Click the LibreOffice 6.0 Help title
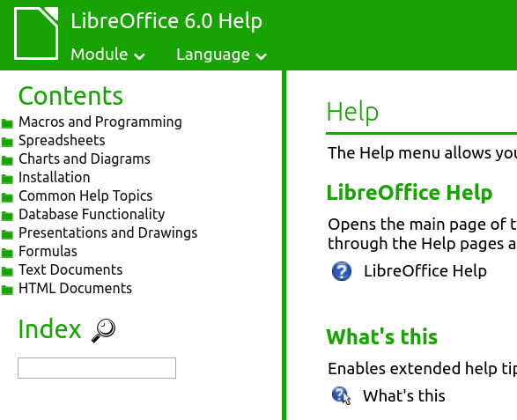Image resolution: width=517 pixels, height=420 pixels. pos(166,21)
